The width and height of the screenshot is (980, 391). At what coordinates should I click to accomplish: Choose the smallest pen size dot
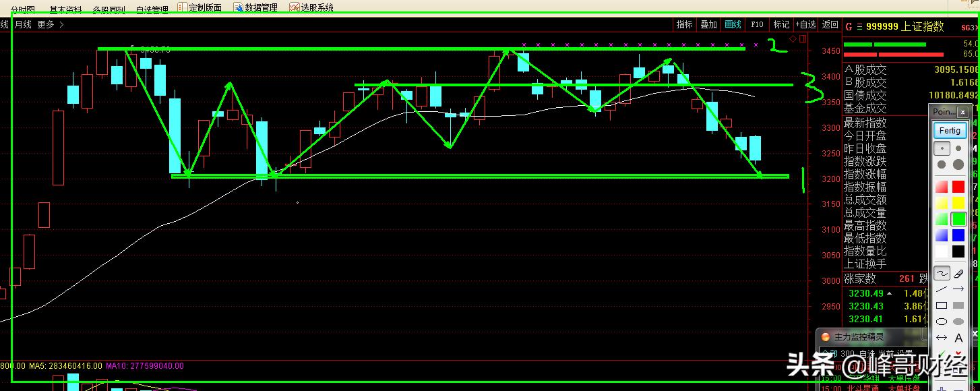[x=942, y=148]
